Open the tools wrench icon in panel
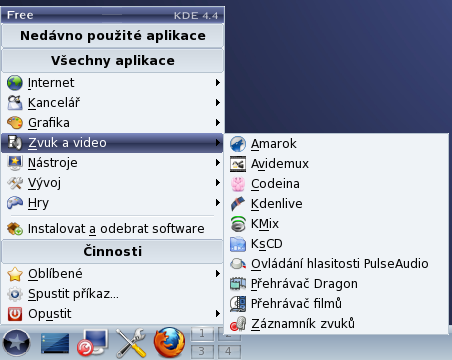 pyautogui.click(x=131, y=343)
